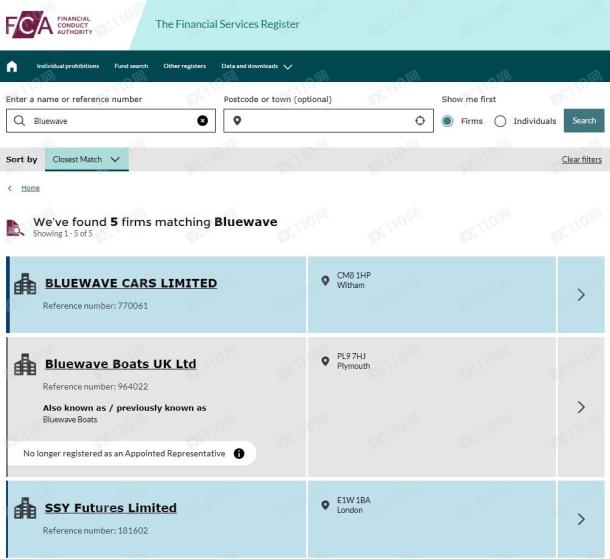Click info icon on Appointed Representative notice
Viewport: 610px width, 559px height.
pyautogui.click(x=239, y=453)
